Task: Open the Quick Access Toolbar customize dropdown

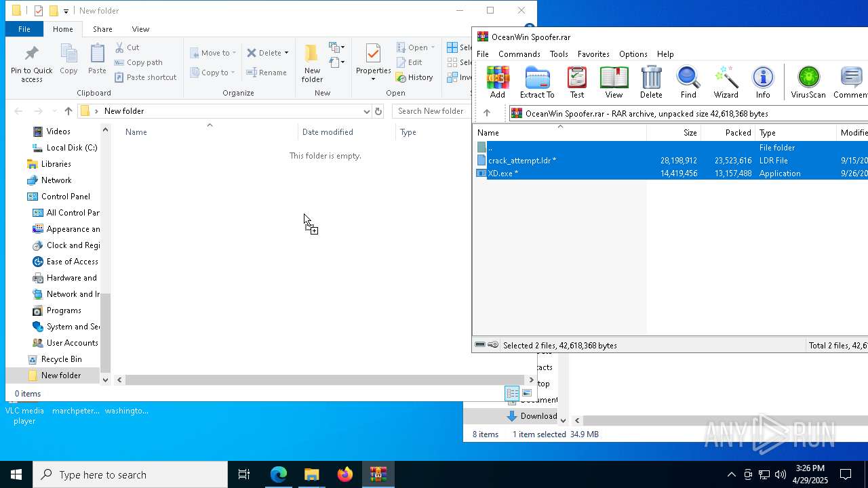Action: click(x=66, y=11)
